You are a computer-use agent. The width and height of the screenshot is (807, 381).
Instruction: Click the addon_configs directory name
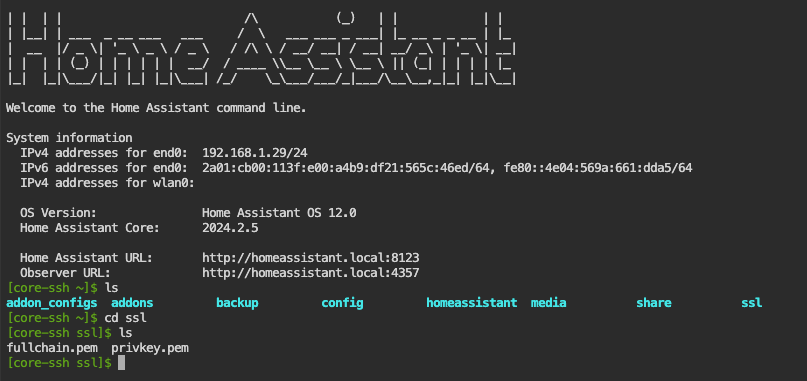click(x=51, y=303)
